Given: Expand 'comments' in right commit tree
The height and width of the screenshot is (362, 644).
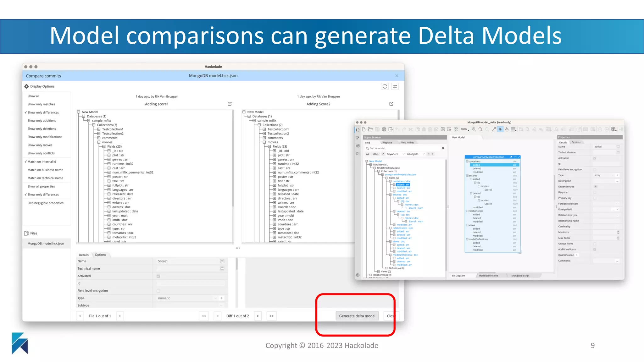Looking at the screenshot, I should tap(264, 138).
